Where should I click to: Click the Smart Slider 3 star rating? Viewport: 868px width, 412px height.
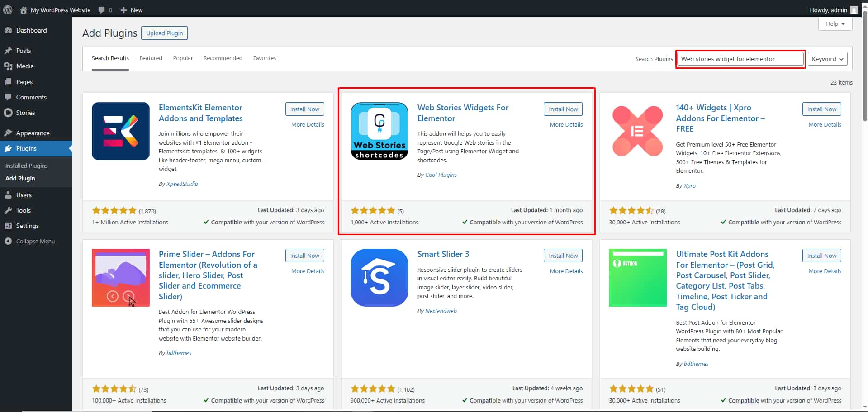coord(373,389)
